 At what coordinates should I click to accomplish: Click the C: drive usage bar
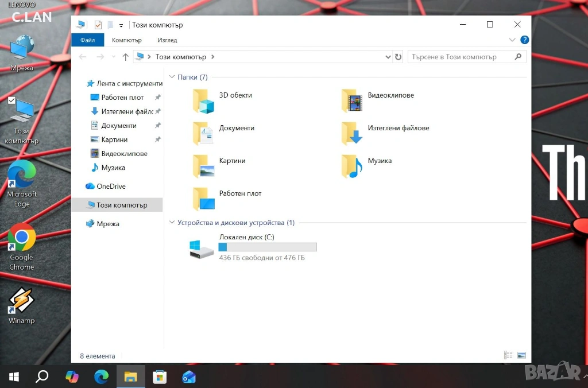(x=268, y=247)
